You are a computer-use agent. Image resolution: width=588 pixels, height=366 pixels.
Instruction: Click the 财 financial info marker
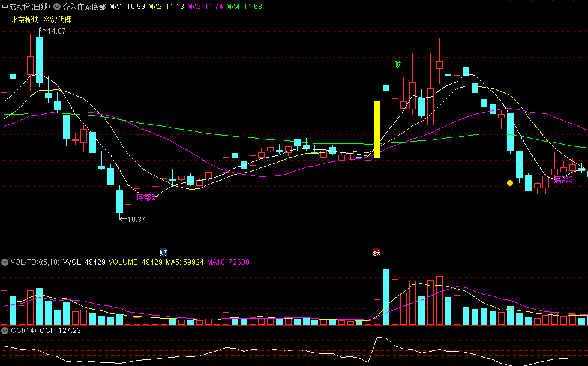coord(163,253)
